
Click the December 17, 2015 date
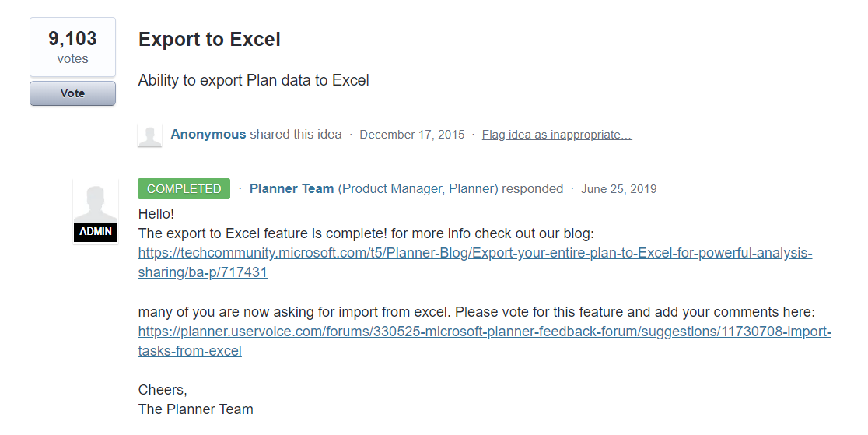(411, 135)
